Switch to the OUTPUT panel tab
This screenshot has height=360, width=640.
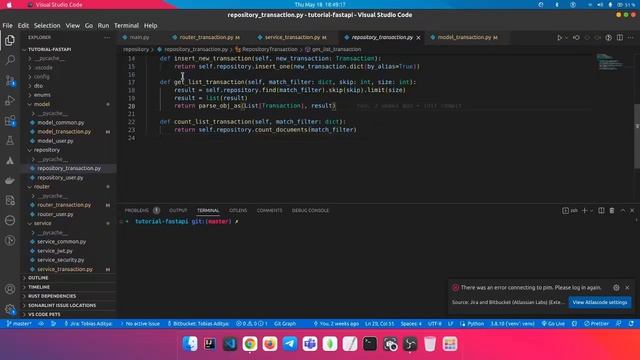click(178, 211)
